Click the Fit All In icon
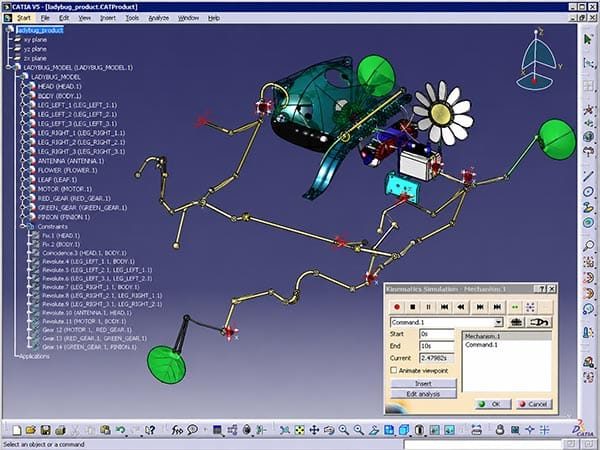Image resolution: width=600 pixels, height=450 pixels. pos(299,430)
